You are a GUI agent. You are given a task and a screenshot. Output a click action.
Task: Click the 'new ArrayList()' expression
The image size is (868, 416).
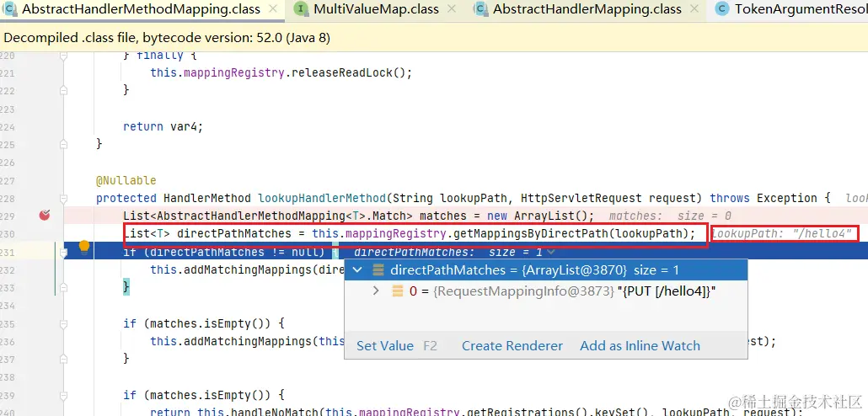(540, 216)
